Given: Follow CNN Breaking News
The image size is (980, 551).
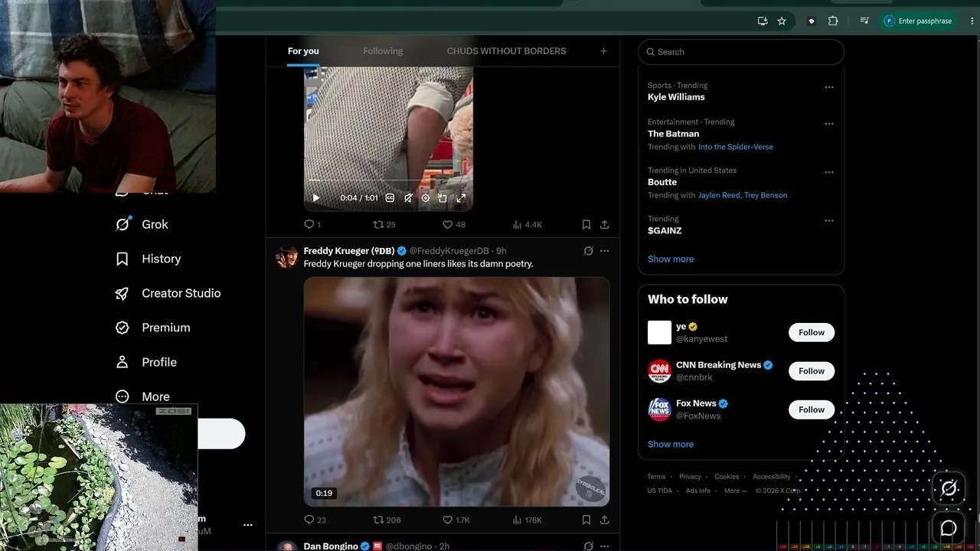Looking at the screenshot, I should [812, 371].
